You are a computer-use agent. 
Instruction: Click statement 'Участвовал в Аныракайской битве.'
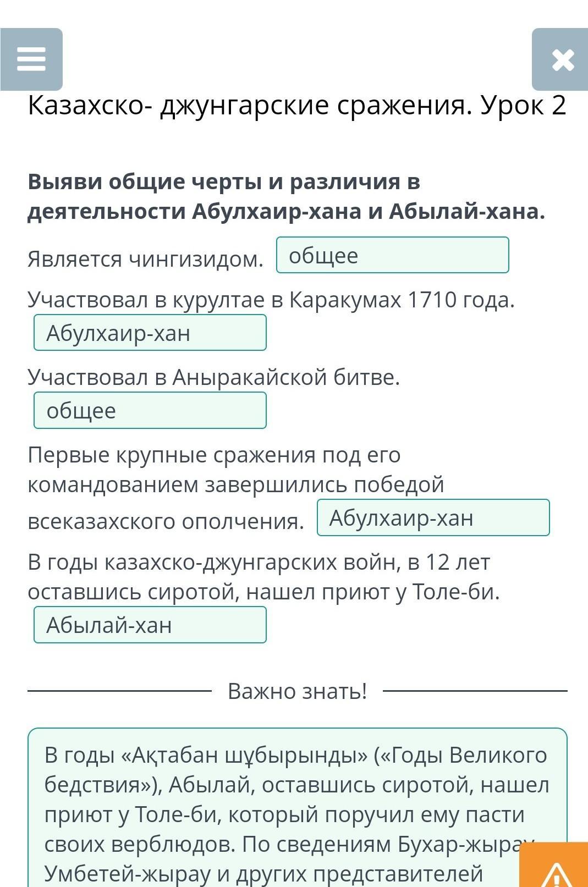click(214, 377)
